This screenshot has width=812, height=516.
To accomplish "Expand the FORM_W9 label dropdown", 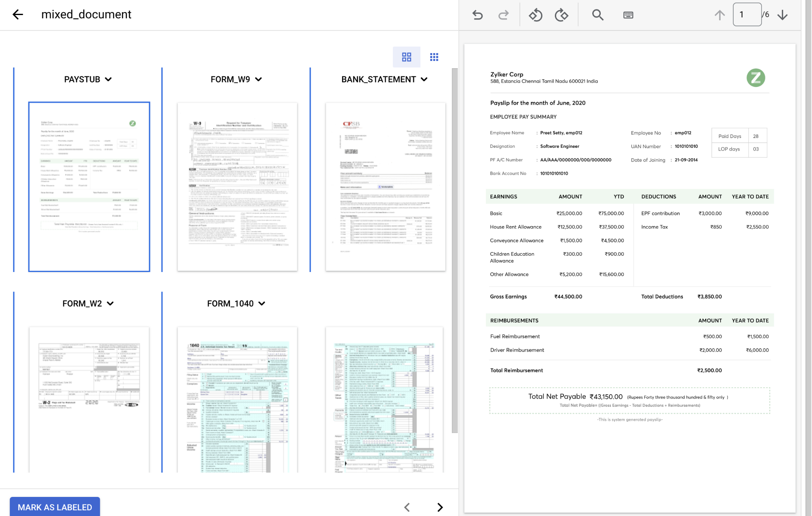I will 258,80.
